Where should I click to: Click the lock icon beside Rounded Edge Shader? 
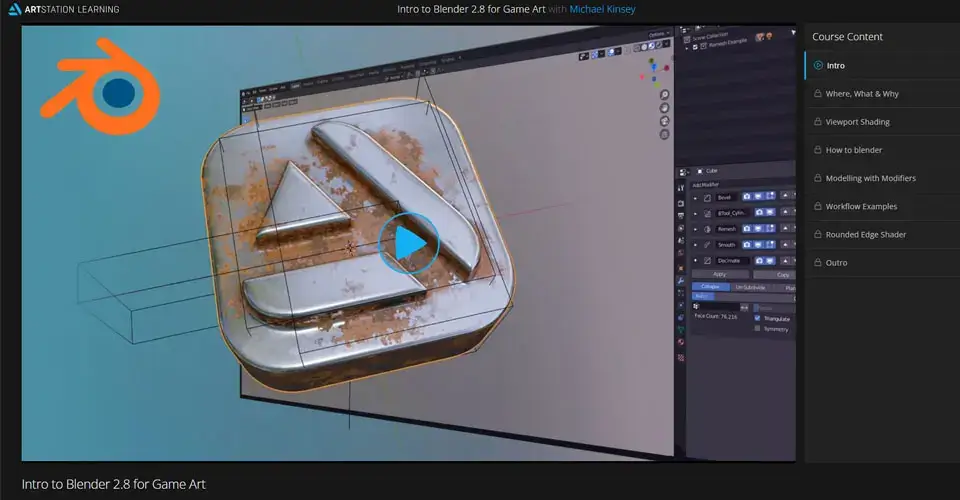pyautogui.click(x=818, y=234)
